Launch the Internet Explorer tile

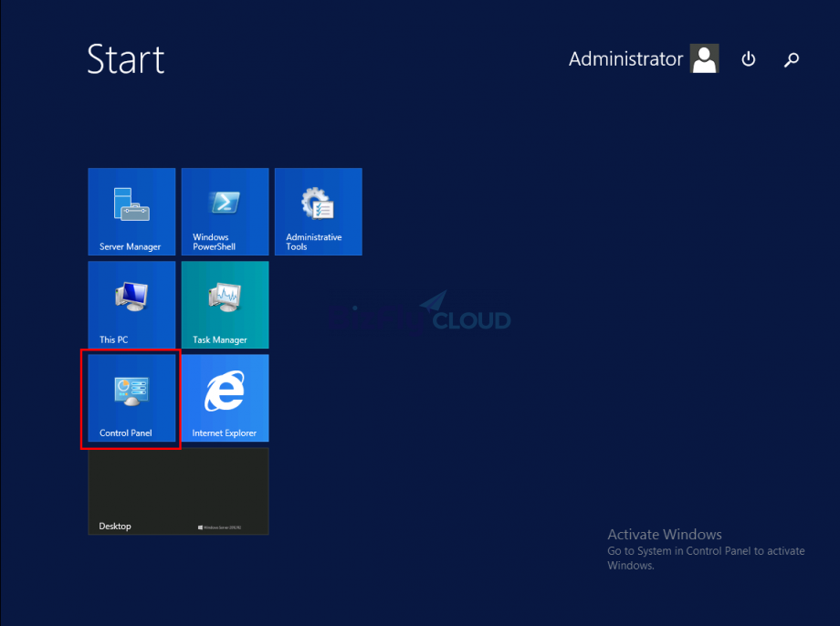point(225,398)
